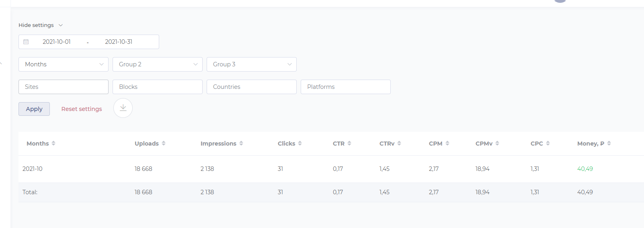Click the Platforms filter field
Viewport: 644px width, 228px height.
click(x=346, y=87)
